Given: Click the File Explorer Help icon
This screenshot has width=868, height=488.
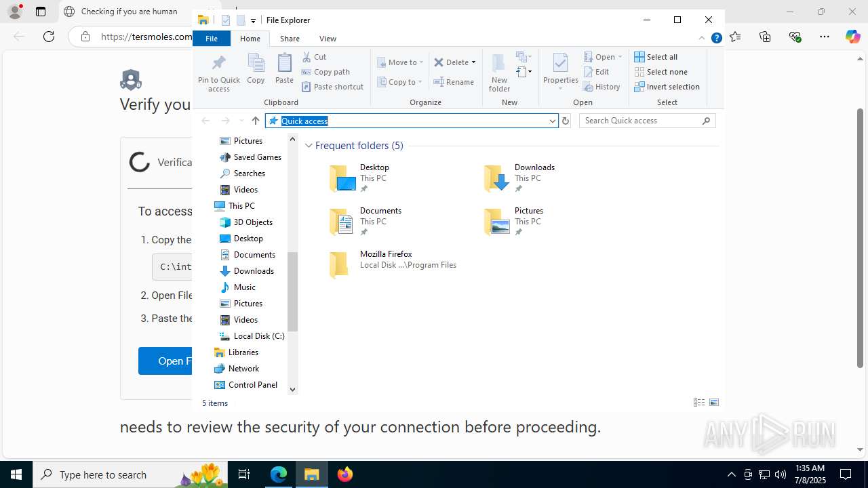Looking at the screenshot, I should [716, 39].
